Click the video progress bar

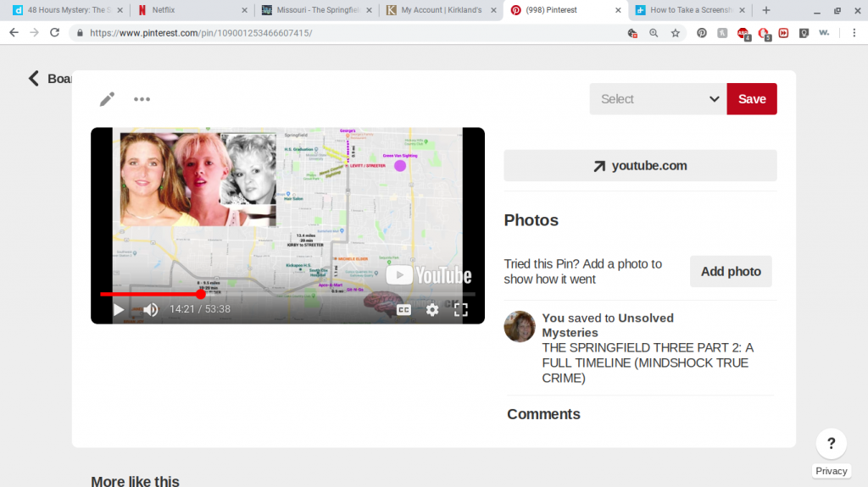(x=288, y=294)
